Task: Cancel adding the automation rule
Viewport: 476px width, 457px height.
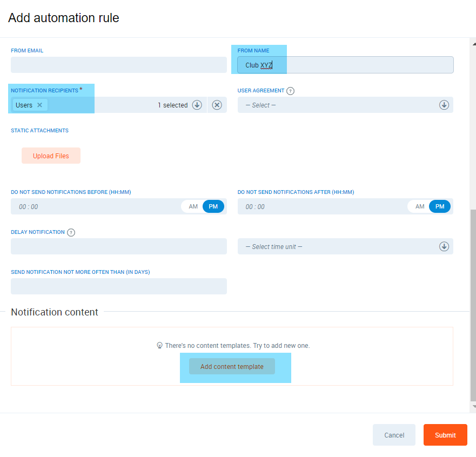Action: tap(394, 435)
